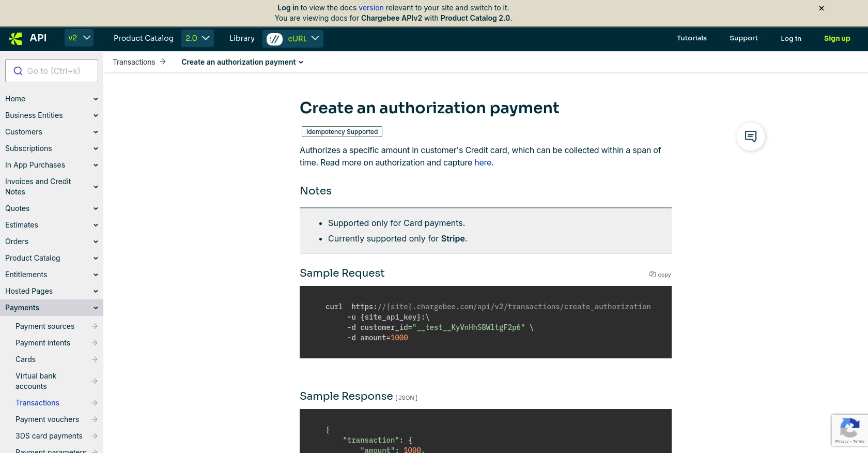The image size is (868, 453).
Task: Click the Idempotency Supported badge
Action: [342, 132]
